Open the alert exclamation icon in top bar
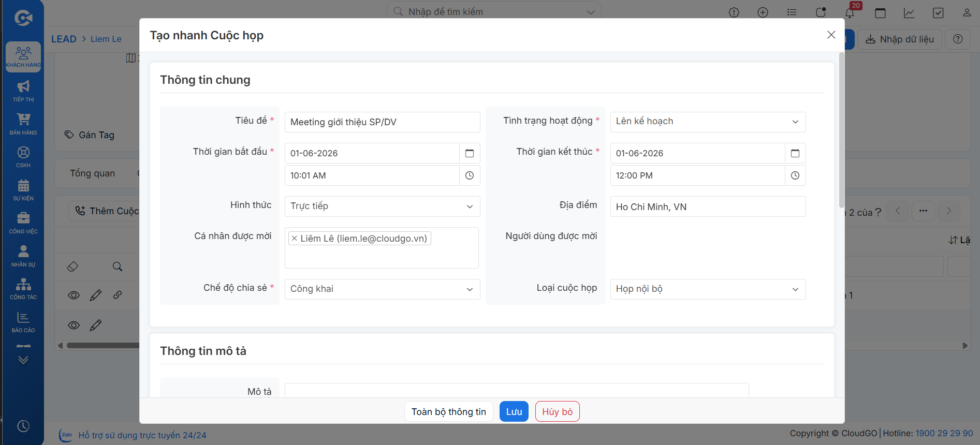Image resolution: width=980 pixels, height=445 pixels. pyautogui.click(x=734, y=12)
